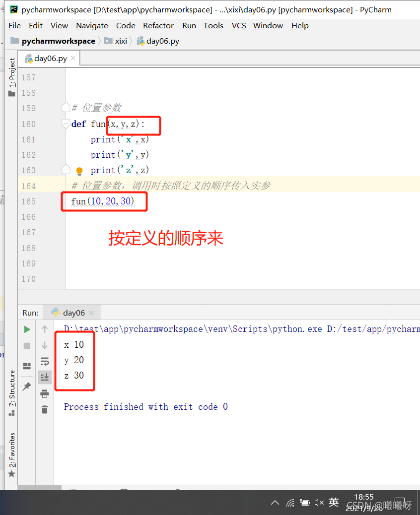Viewport: 420px width, 515px height.
Task: Click line number 165 in gutter
Action: pos(29,201)
